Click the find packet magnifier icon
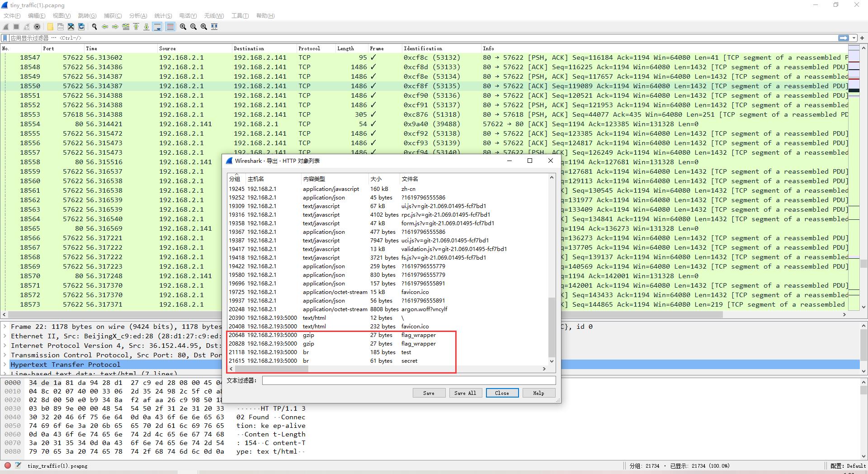 pos(94,27)
